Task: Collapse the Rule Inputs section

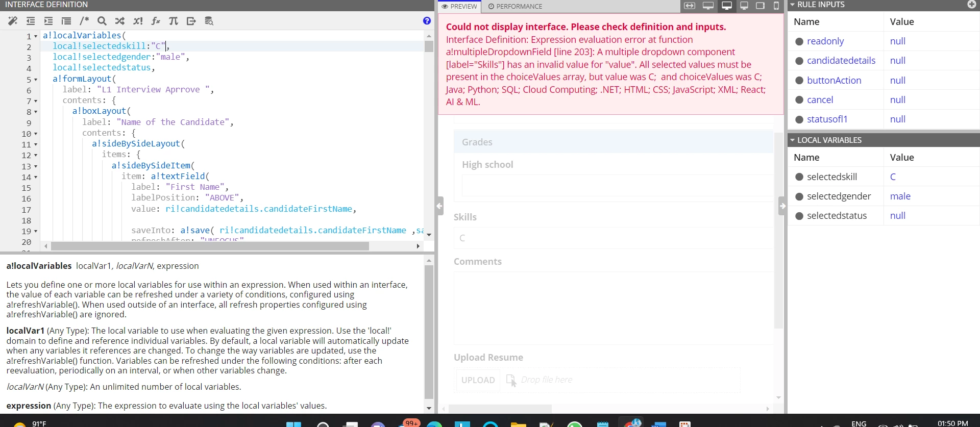Action: pos(792,5)
